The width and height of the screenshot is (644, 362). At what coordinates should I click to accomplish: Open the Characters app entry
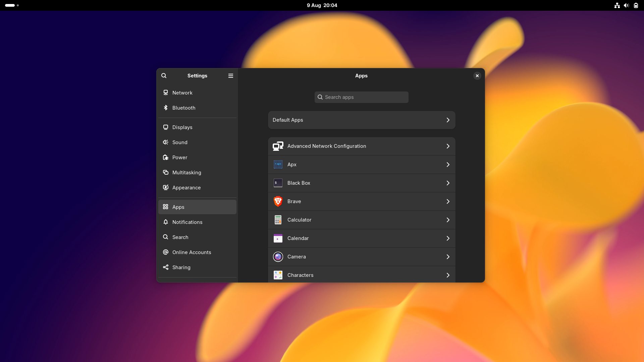pyautogui.click(x=362, y=275)
